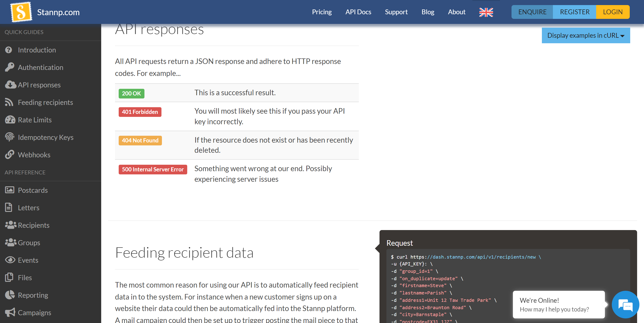This screenshot has width=644, height=323.
Task: Click the Idempotency Keys fingerprint icon
Action: click(x=9, y=137)
